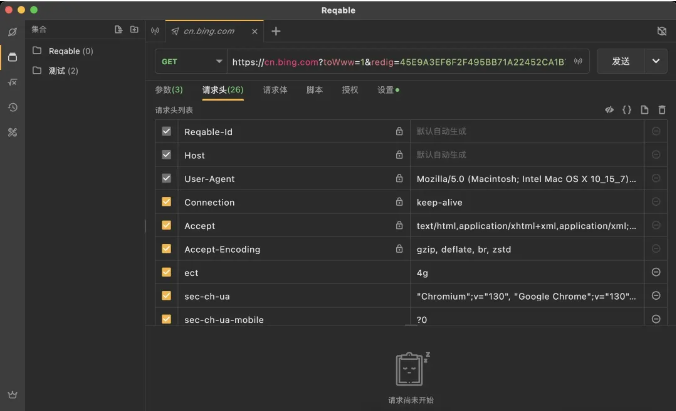Viewport: 676px width, 411px height.
Task: Click the variable icon inside URL bar
Action: 578,61
